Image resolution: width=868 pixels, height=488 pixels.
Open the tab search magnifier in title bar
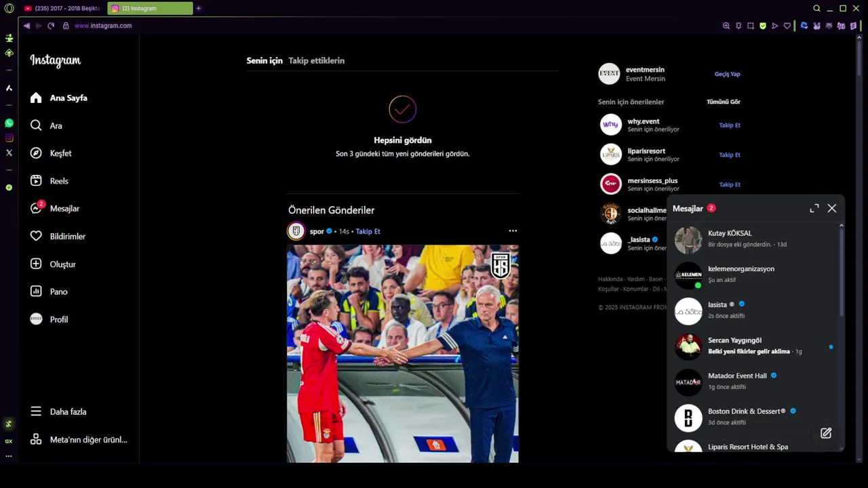[817, 8]
